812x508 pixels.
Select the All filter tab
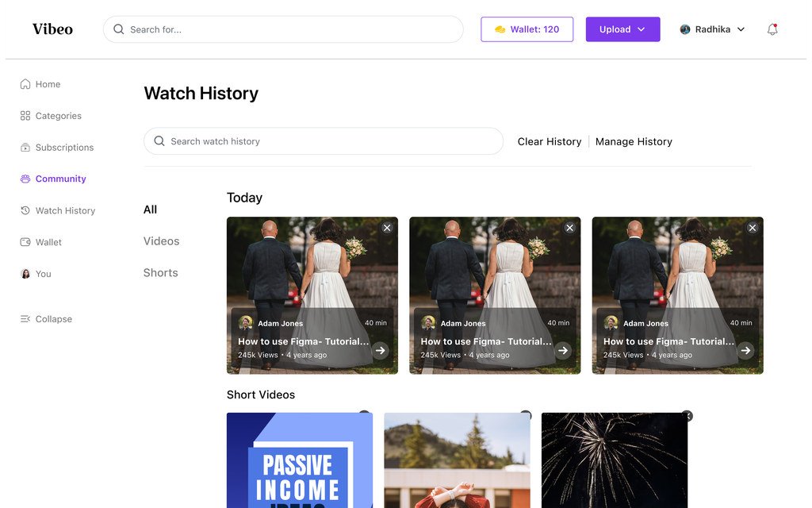tap(150, 210)
